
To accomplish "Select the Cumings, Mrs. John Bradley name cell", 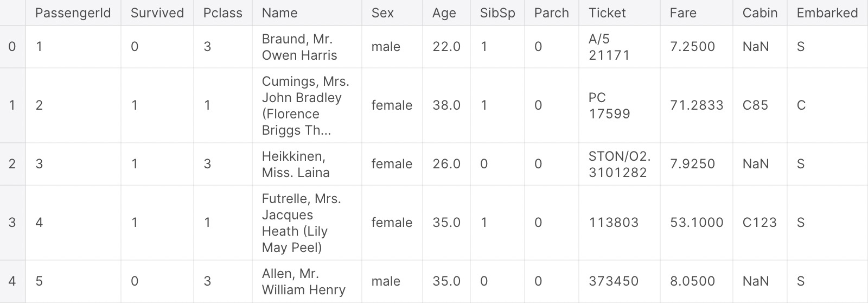I will 307,105.
